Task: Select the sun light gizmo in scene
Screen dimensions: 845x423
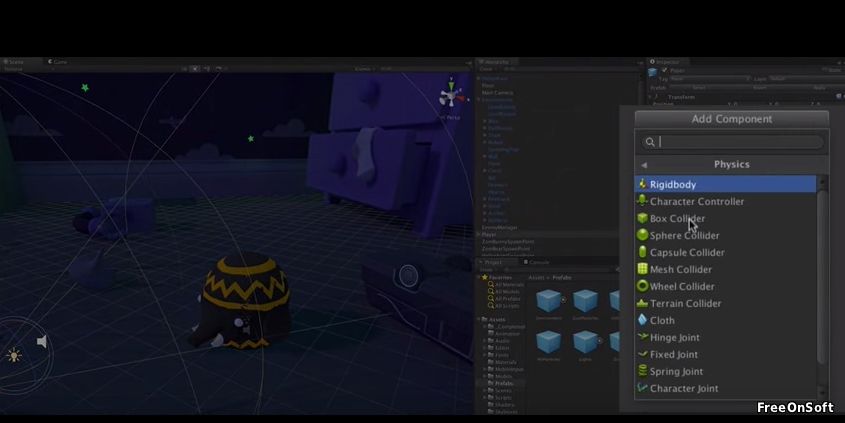Action: (14, 355)
